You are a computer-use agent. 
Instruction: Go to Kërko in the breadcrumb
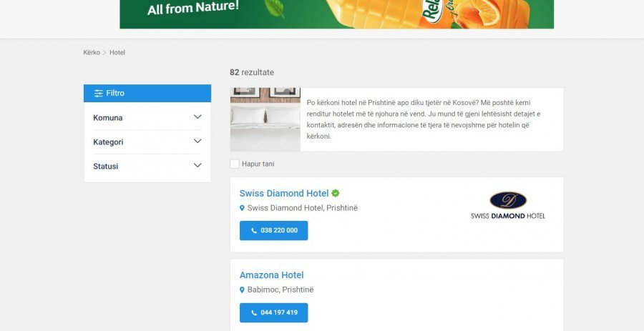point(92,52)
